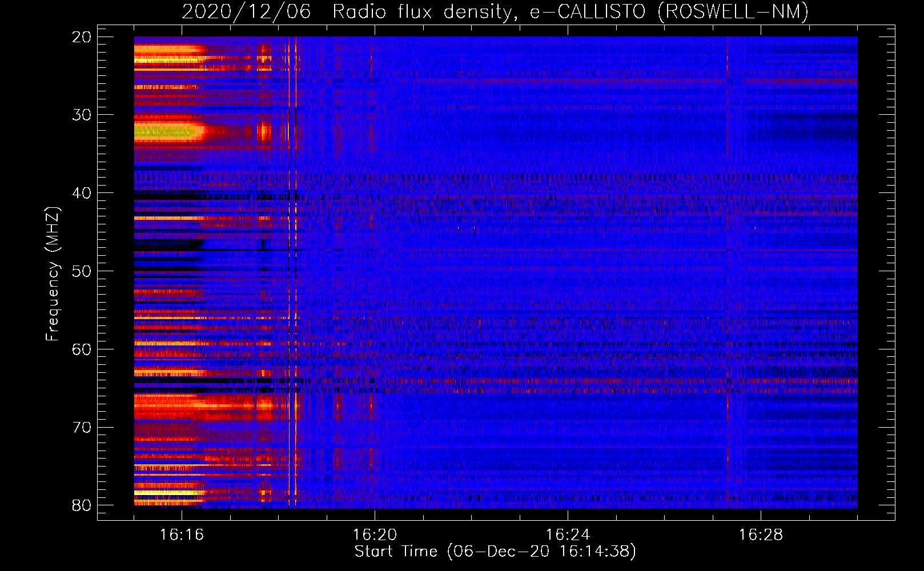Click the faint vertical red spike before 16:28
Image resolution: width=924 pixels, height=571 pixels.
click(x=727, y=272)
